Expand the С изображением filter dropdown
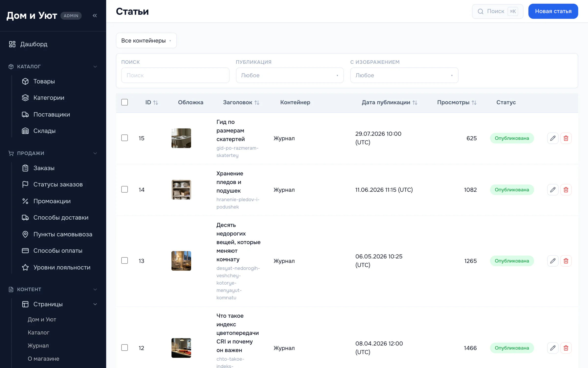588x368 pixels. pos(404,75)
